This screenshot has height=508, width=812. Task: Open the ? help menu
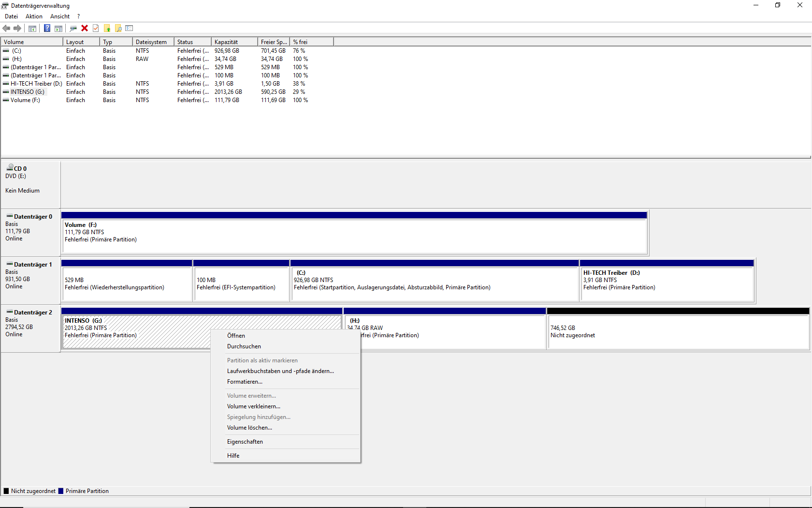click(x=79, y=16)
